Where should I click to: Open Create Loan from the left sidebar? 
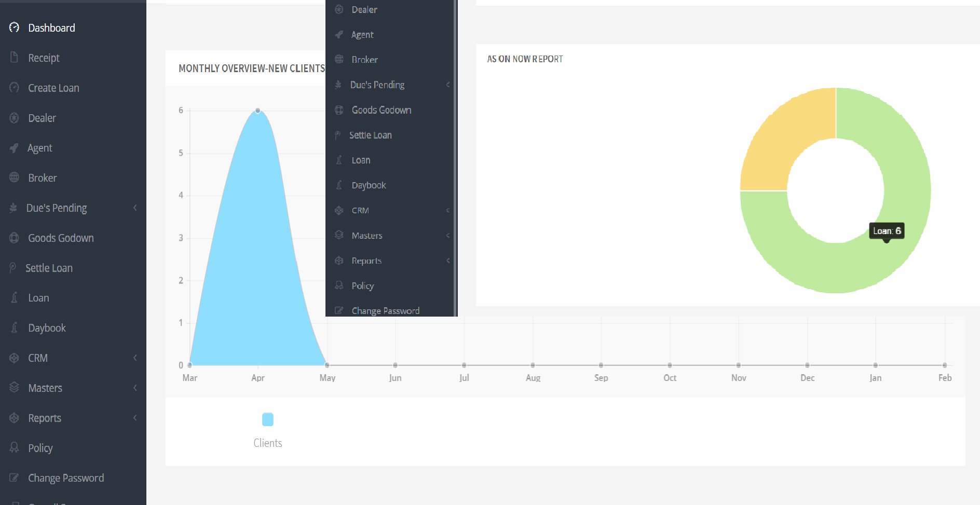tap(53, 88)
